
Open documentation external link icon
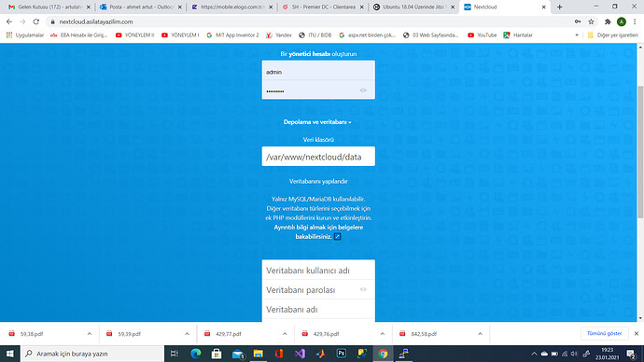[x=337, y=236]
